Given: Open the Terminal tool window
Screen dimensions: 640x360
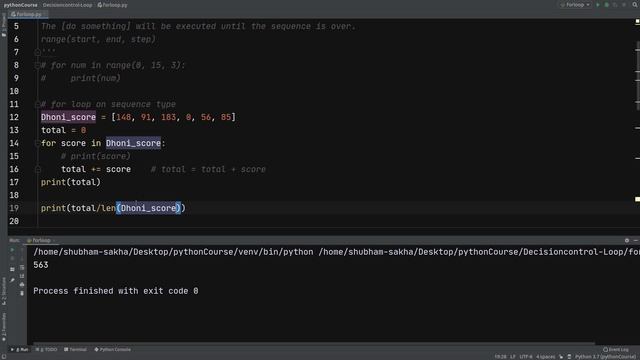Looking at the screenshot, I should point(76,349).
